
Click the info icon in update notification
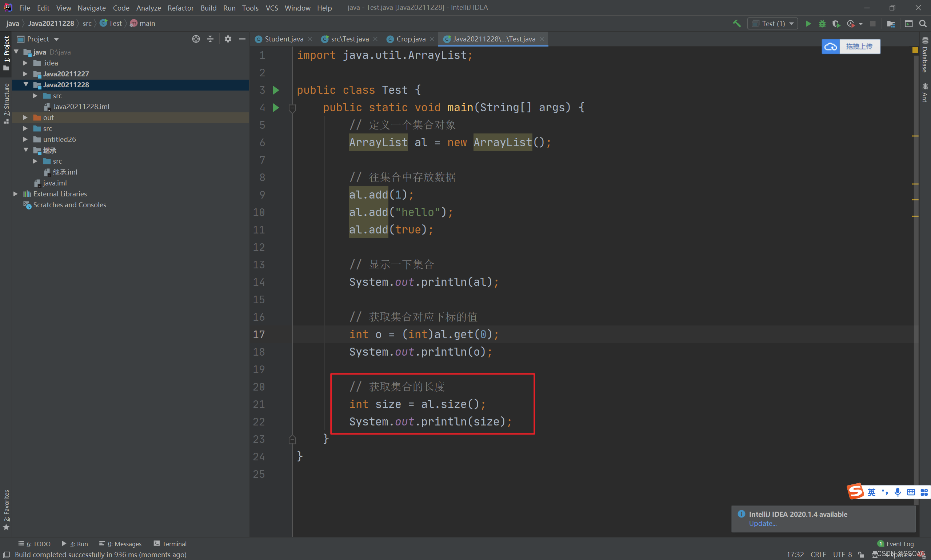pyautogui.click(x=741, y=513)
